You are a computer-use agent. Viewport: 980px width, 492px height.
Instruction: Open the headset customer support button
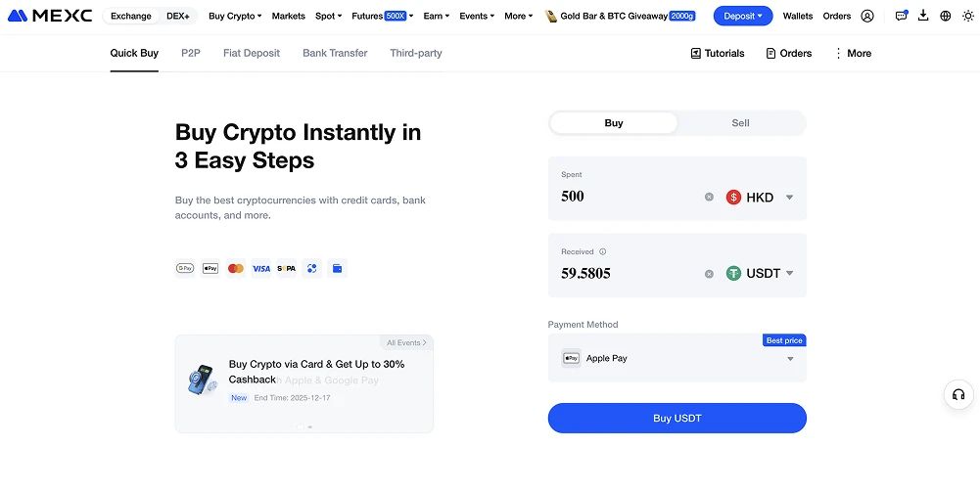958,394
